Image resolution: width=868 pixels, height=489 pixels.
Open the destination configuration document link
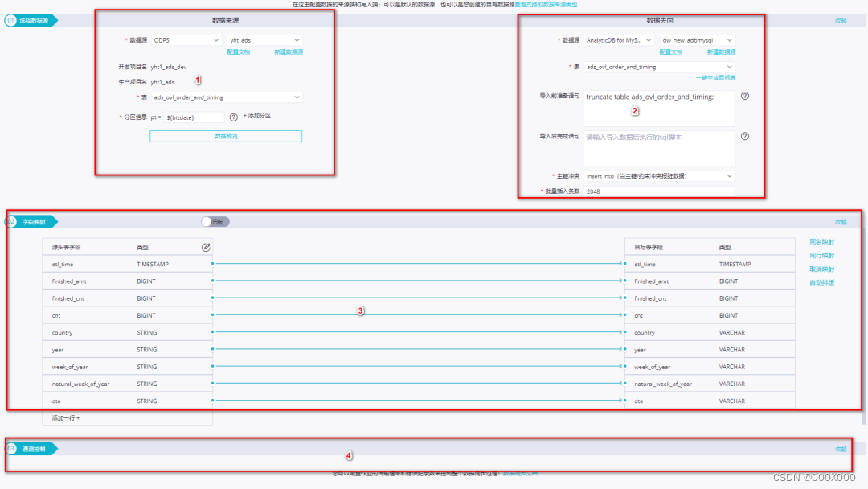coord(671,52)
